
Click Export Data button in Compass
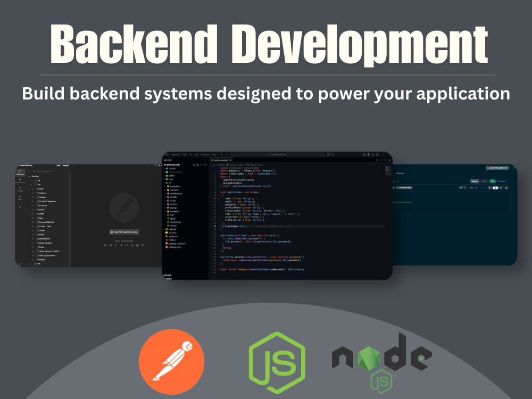[404, 188]
